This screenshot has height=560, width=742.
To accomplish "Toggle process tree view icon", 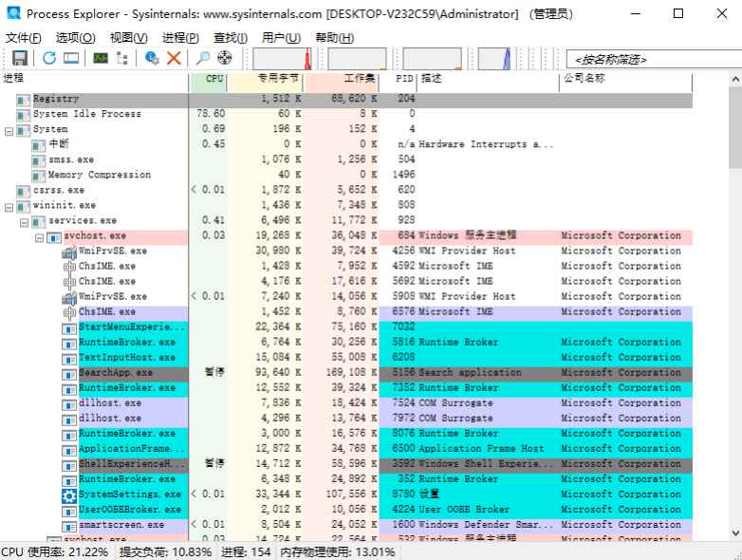I will click(122, 58).
